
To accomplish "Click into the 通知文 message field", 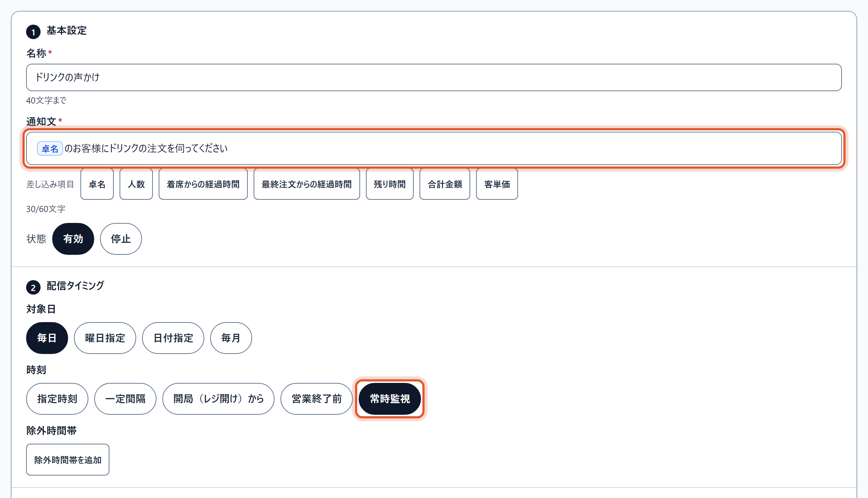I will pos(434,148).
